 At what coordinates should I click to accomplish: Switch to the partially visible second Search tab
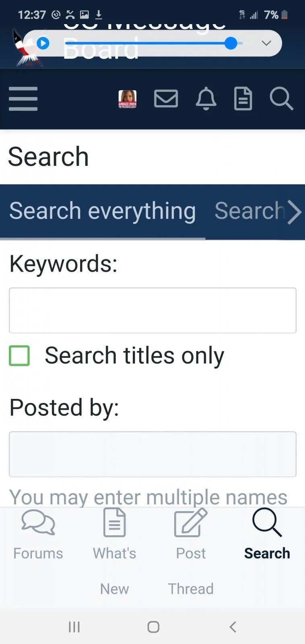[x=249, y=211]
